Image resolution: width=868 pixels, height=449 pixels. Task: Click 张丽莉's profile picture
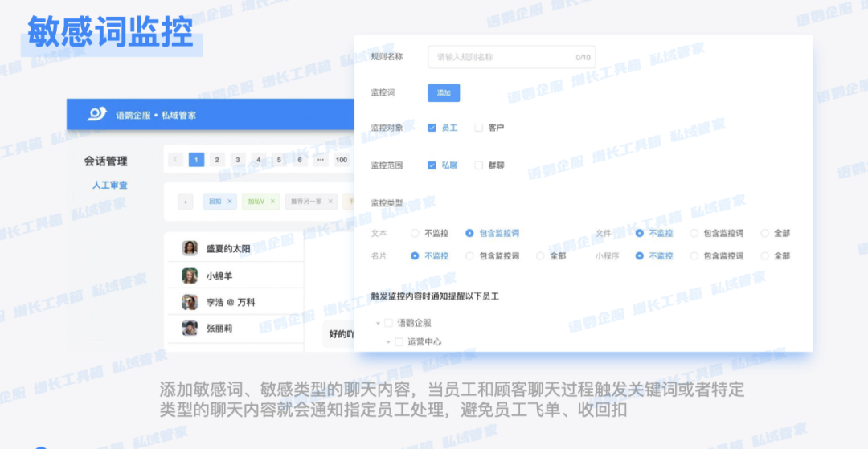click(x=190, y=328)
